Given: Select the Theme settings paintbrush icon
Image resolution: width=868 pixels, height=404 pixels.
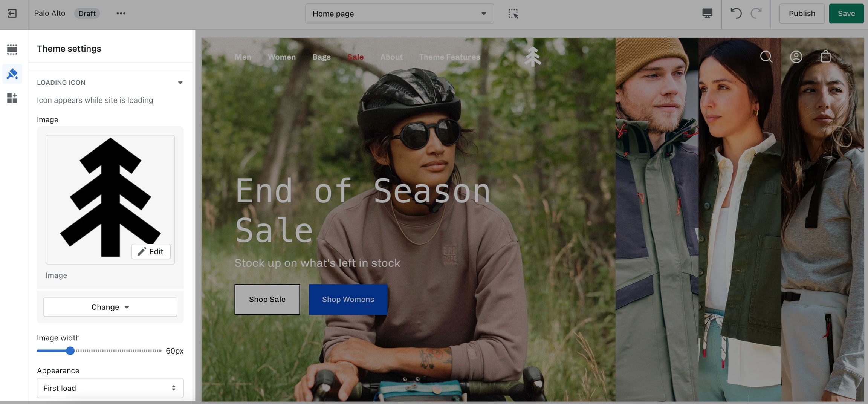Looking at the screenshot, I should point(12,74).
